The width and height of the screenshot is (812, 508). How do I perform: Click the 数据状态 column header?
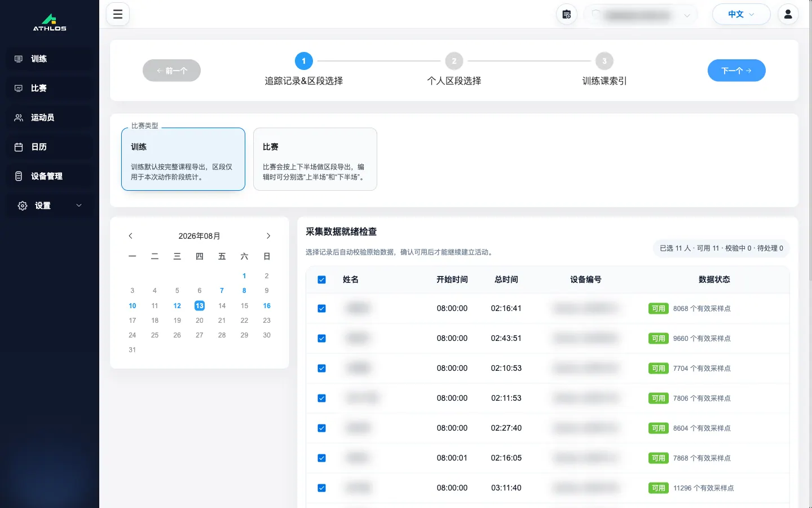click(714, 279)
